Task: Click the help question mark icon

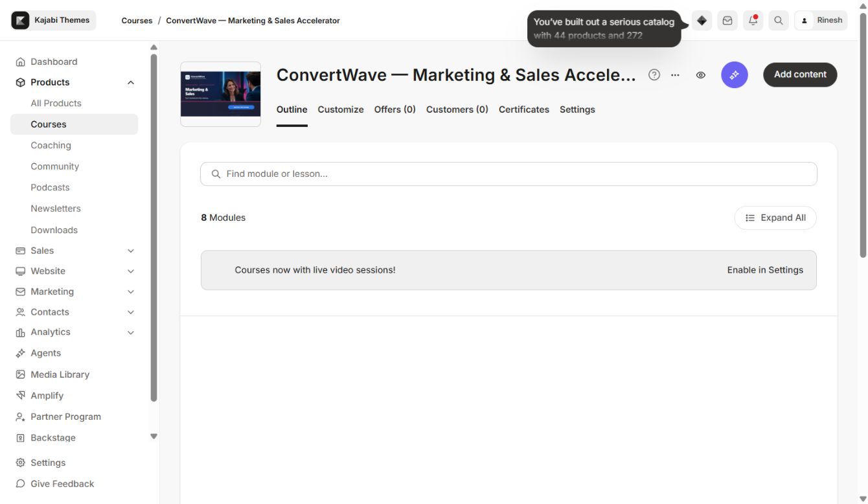Action: tap(654, 74)
